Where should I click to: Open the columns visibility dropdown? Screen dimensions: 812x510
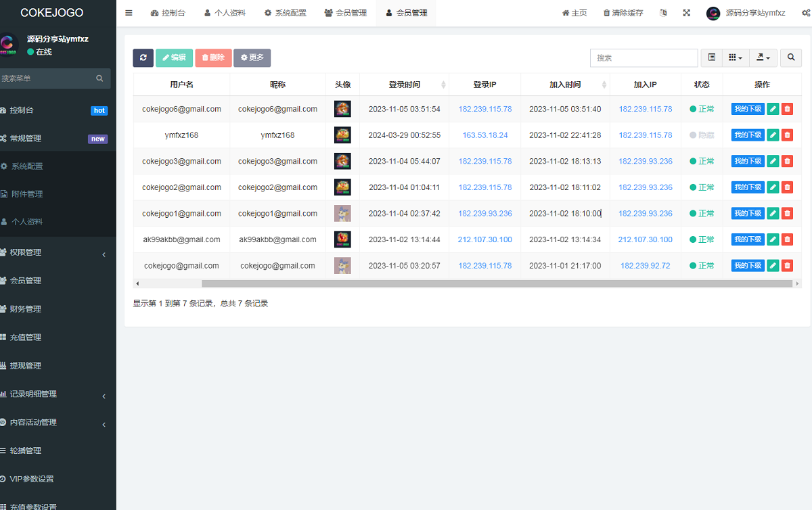click(736, 58)
